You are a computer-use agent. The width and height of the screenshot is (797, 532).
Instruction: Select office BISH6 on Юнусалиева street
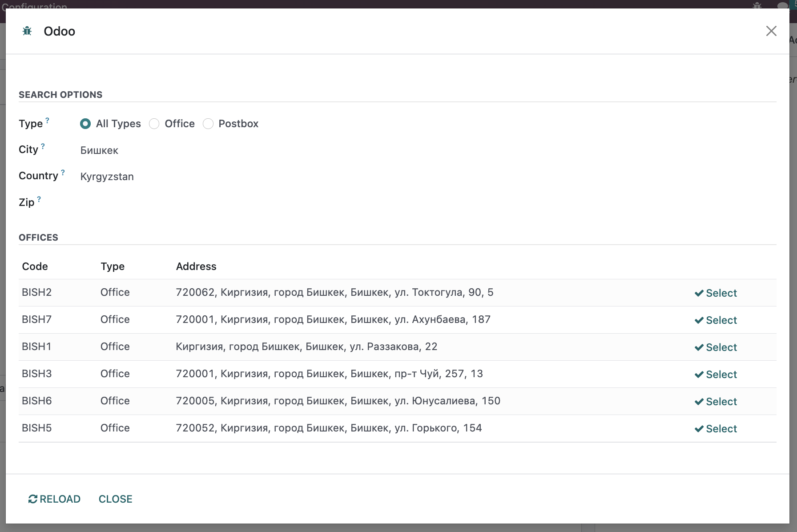716,402
